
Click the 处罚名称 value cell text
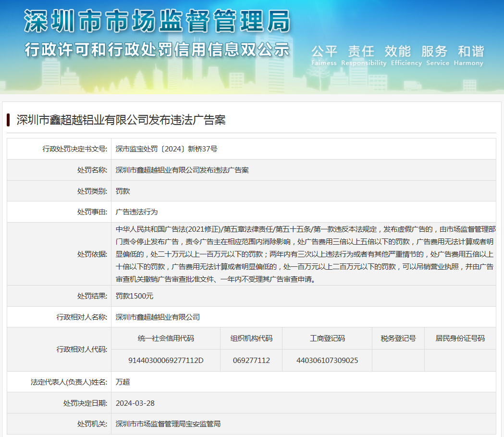182,170
